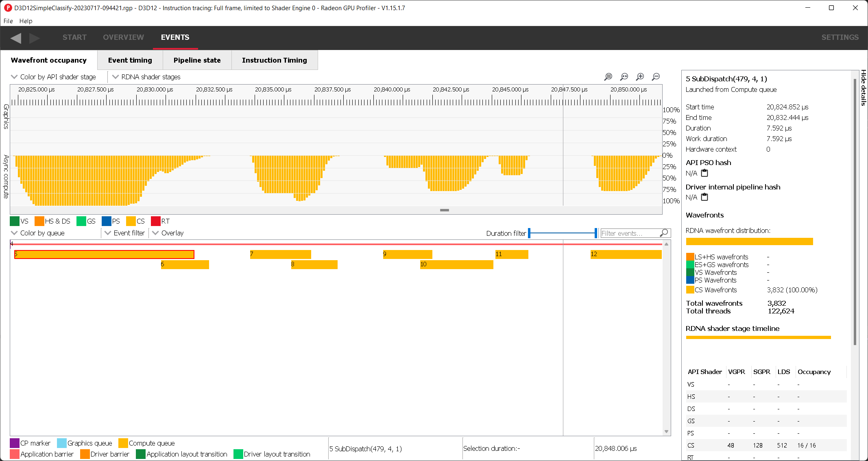Viewport: 868px width, 461px height.
Task: Click the zoom reset magnifier icon
Action: coord(624,77)
